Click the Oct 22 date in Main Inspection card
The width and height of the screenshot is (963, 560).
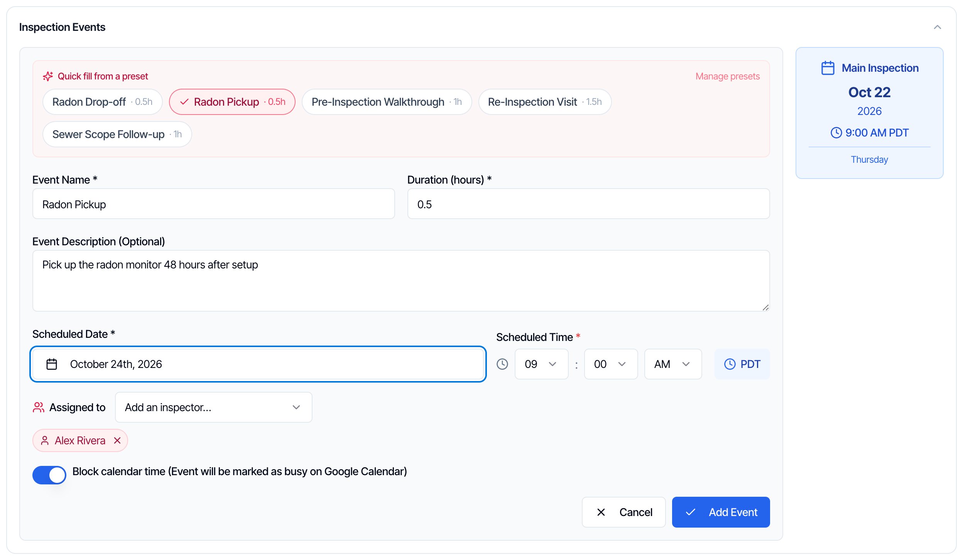coord(869,92)
